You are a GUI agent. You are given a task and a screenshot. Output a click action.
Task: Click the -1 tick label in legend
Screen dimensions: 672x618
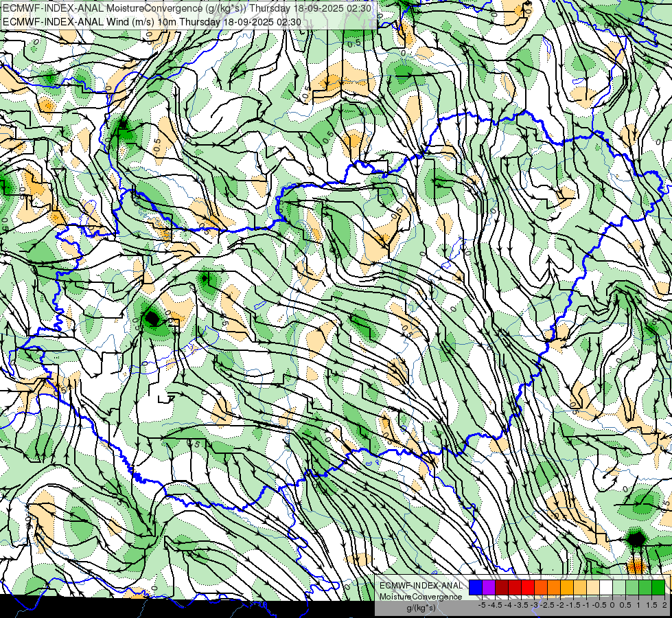(x=586, y=605)
